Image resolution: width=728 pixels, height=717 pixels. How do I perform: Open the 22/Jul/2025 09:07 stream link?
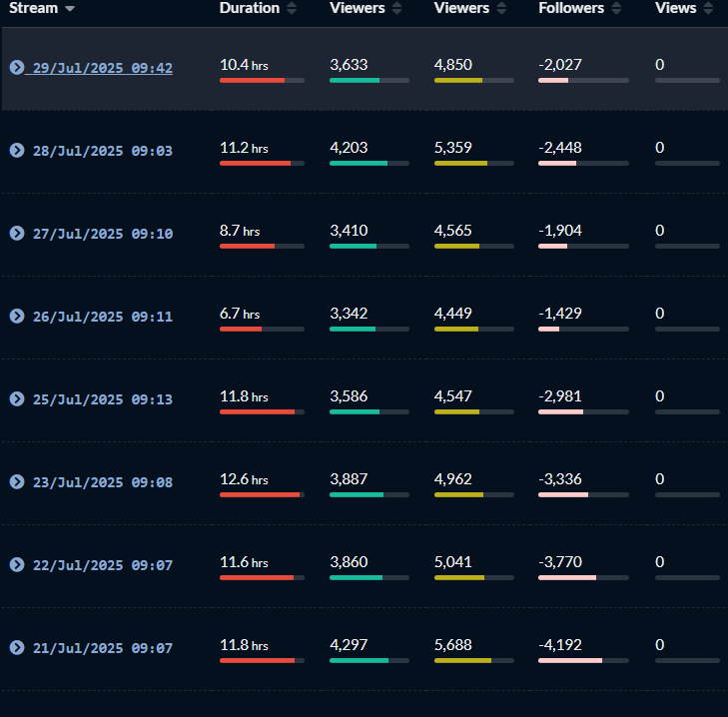103,565
